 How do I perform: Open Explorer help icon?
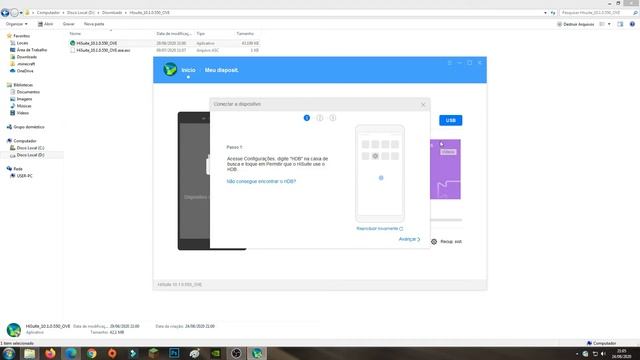(632, 24)
